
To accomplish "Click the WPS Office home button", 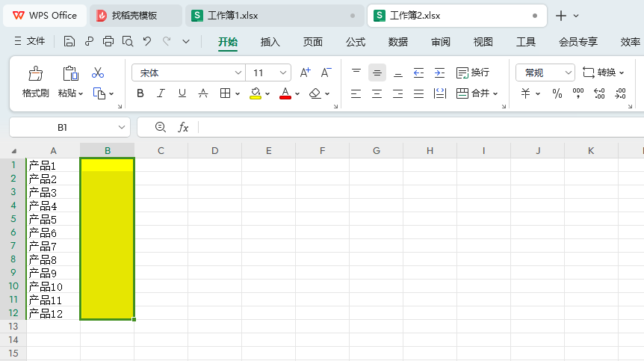I will pos(45,16).
